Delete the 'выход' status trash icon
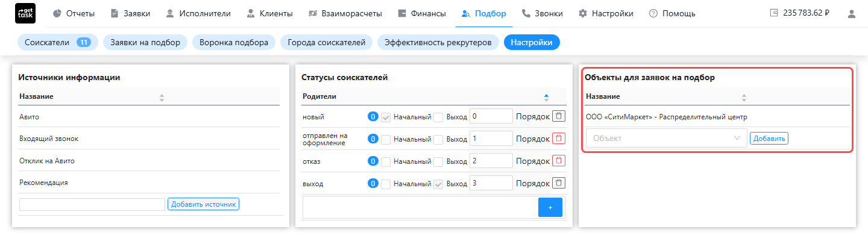 (559, 183)
